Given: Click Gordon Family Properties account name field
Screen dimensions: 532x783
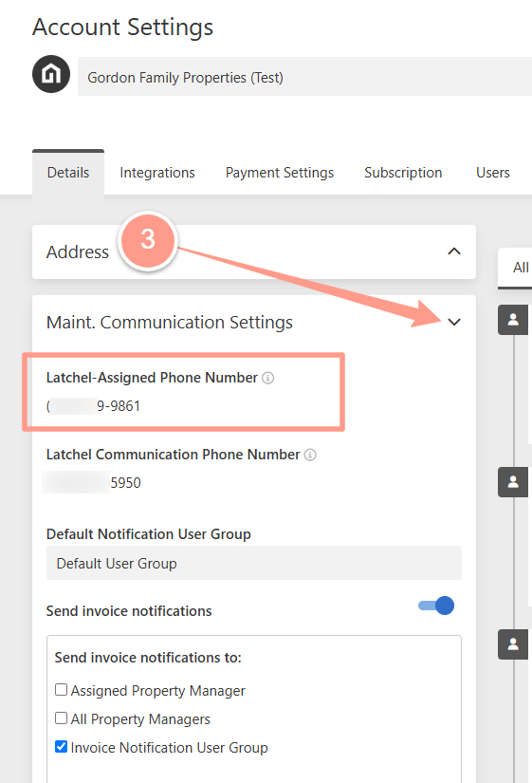Looking at the screenshot, I should click(x=304, y=77).
